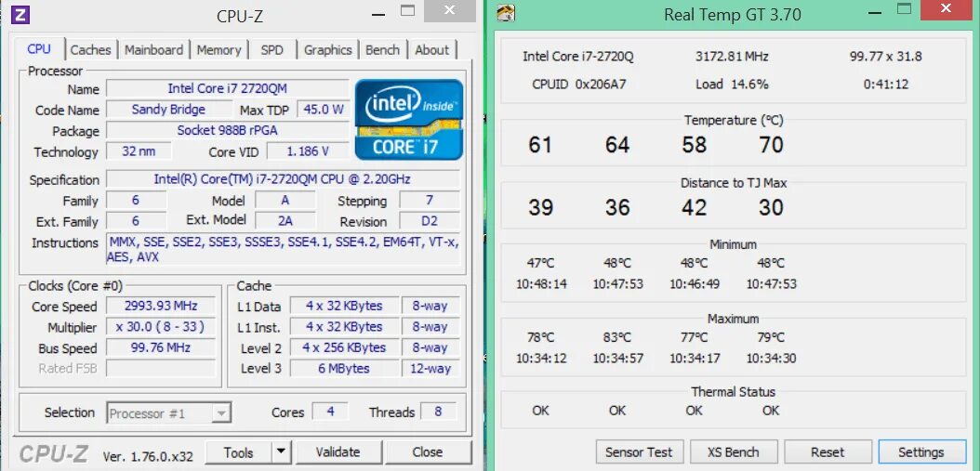The height and width of the screenshot is (471, 980).
Task: Click the Threads count value 8
Action: click(438, 411)
